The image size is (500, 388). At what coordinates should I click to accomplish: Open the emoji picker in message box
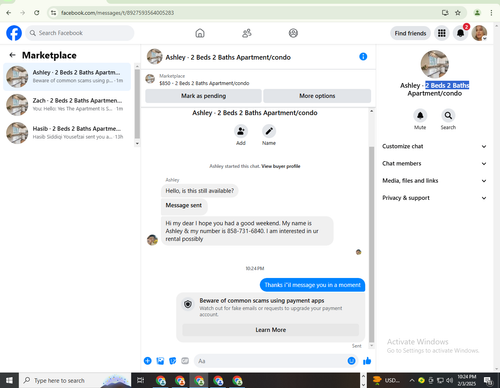[x=351, y=361]
